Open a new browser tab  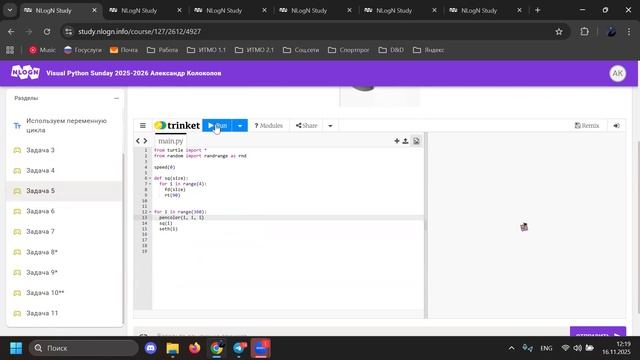coord(538,11)
